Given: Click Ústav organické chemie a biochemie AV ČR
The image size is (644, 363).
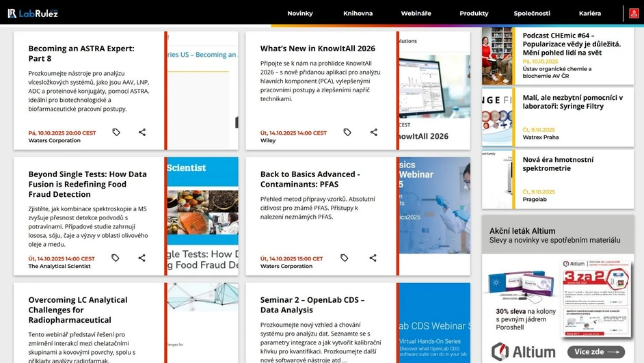Looking at the screenshot, I should (557, 72).
